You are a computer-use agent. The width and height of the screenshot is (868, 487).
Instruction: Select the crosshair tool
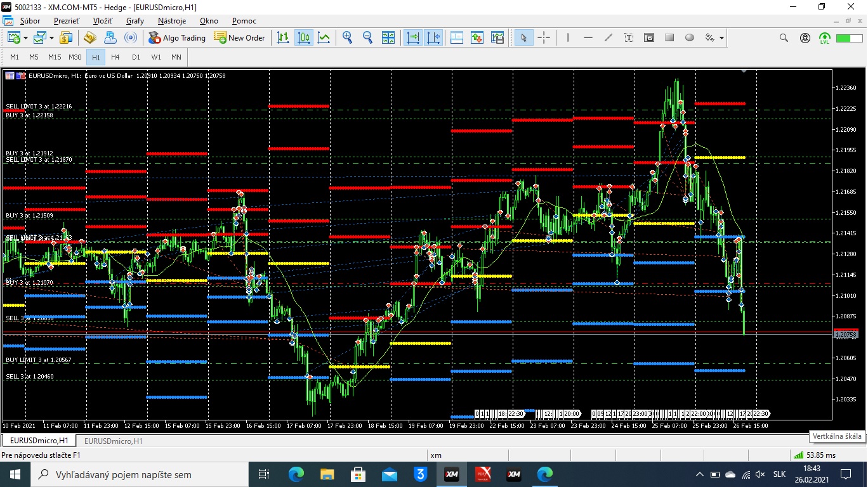(544, 38)
